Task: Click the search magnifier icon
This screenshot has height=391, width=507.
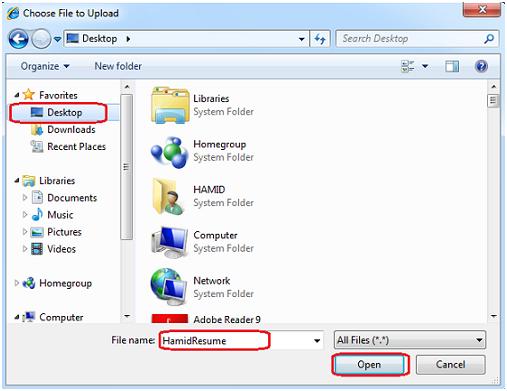Action: tap(489, 39)
